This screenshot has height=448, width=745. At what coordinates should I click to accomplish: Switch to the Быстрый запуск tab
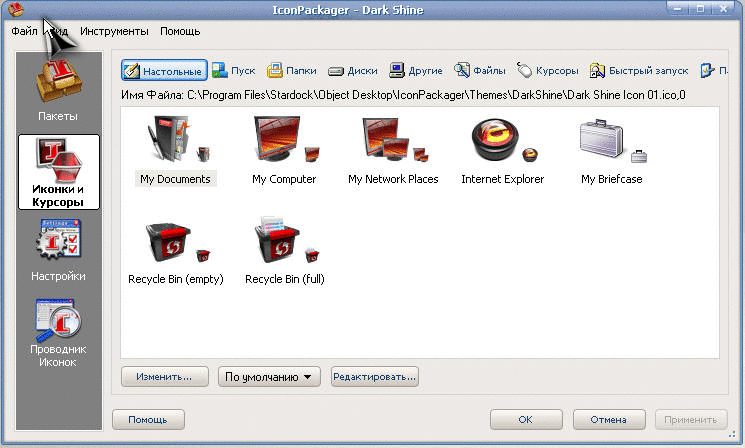point(639,71)
